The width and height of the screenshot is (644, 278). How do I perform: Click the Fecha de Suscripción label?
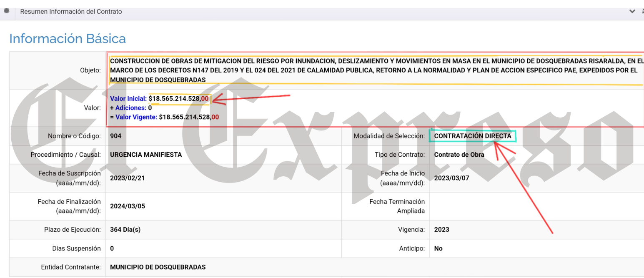(x=69, y=178)
